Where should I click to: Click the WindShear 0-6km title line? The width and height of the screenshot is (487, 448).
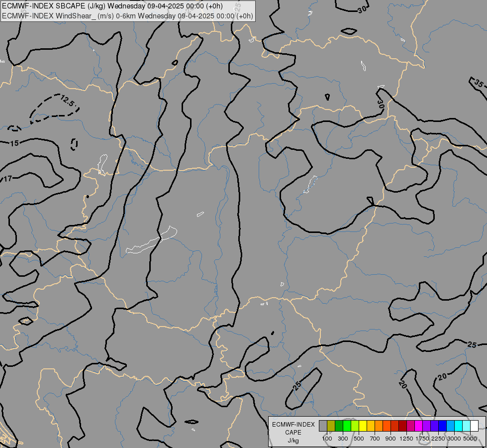pos(128,16)
